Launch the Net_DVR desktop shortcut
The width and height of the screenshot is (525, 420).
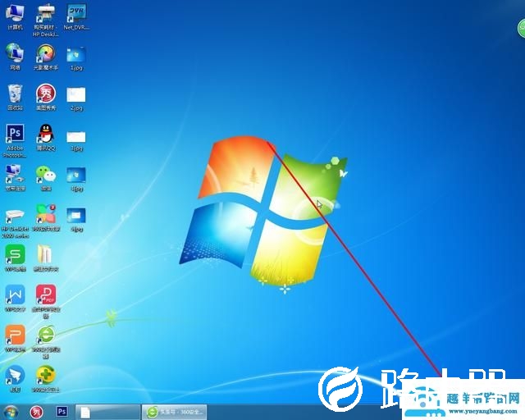pyautogui.click(x=76, y=17)
